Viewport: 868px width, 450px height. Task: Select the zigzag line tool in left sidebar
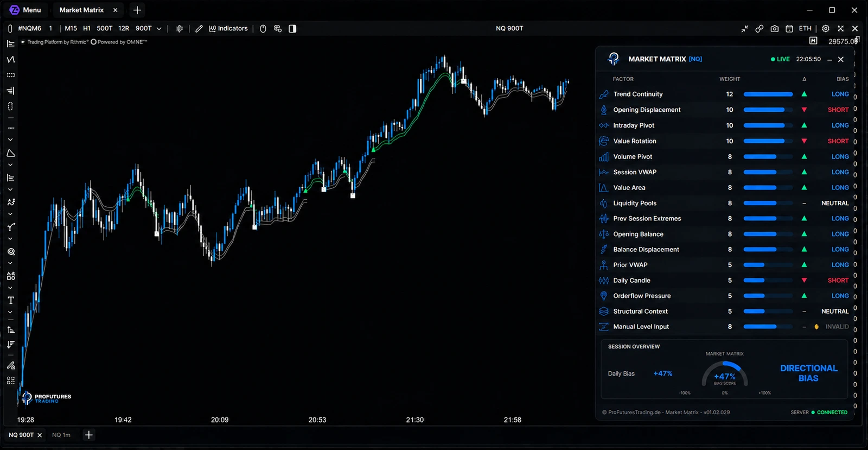tap(10, 59)
